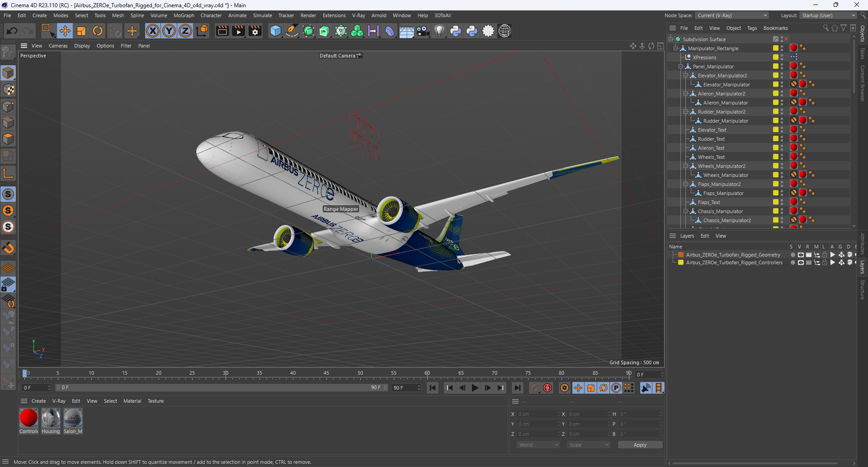Open the Layout Startup dropdown
The image size is (868, 467).
[x=828, y=15]
